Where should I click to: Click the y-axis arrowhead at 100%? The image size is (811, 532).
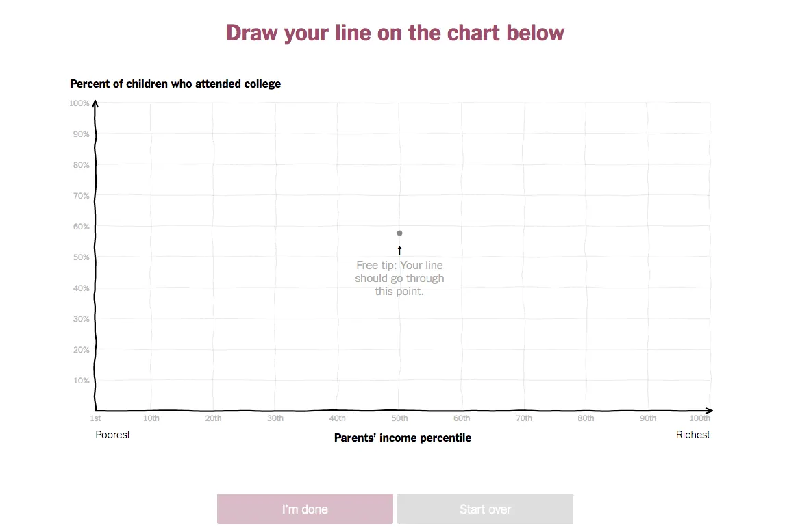(95, 103)
